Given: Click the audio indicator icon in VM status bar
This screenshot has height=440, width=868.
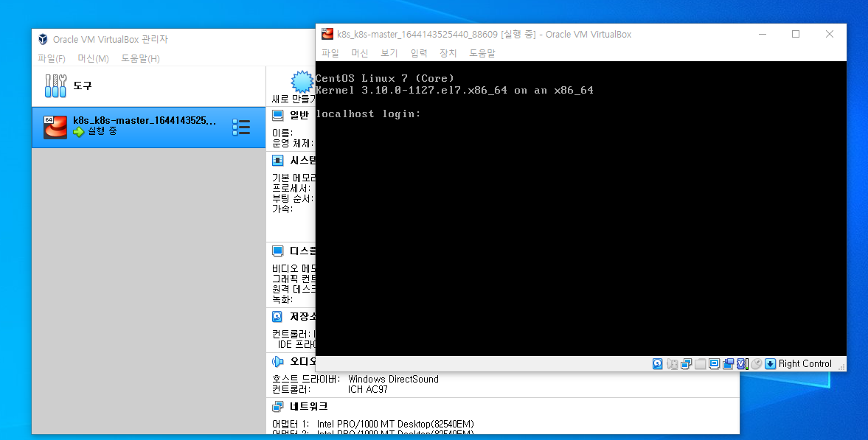Looking at the screenshot, I should [x=672, y=363].
